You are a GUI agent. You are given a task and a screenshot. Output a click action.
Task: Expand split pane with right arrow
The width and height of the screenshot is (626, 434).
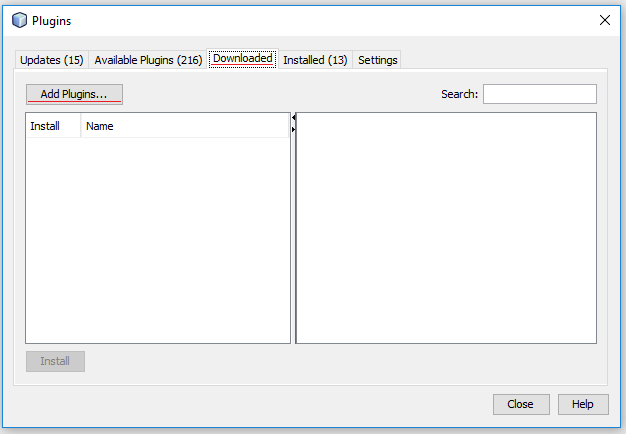[x=294, y=129]
